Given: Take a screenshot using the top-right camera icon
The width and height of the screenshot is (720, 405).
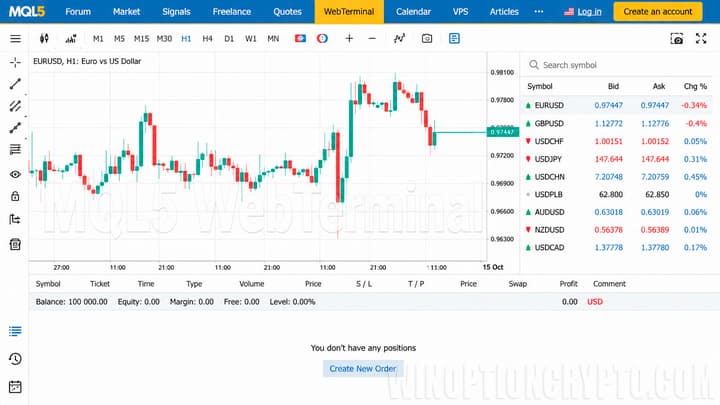Looking at the screenshot, I should pyautogui.click(x=676, y=39).
